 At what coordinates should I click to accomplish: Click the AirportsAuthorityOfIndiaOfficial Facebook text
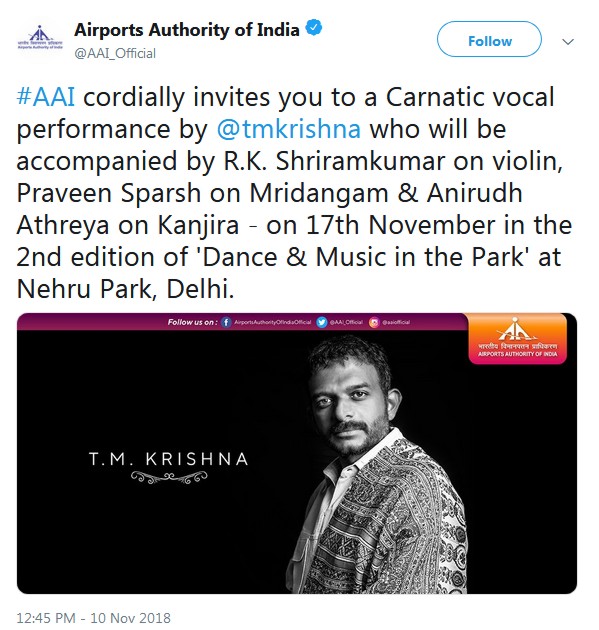pyautogui.click(x=272, y=322)
